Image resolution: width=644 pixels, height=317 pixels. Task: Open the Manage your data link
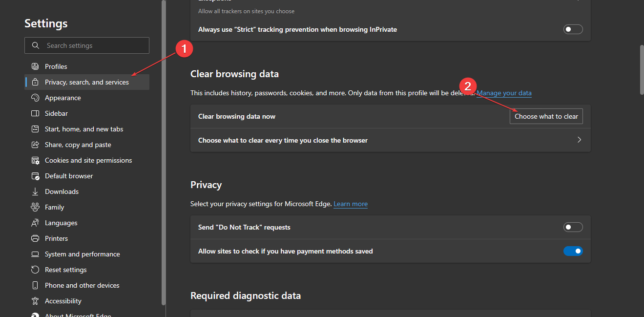tap(504, 93)
